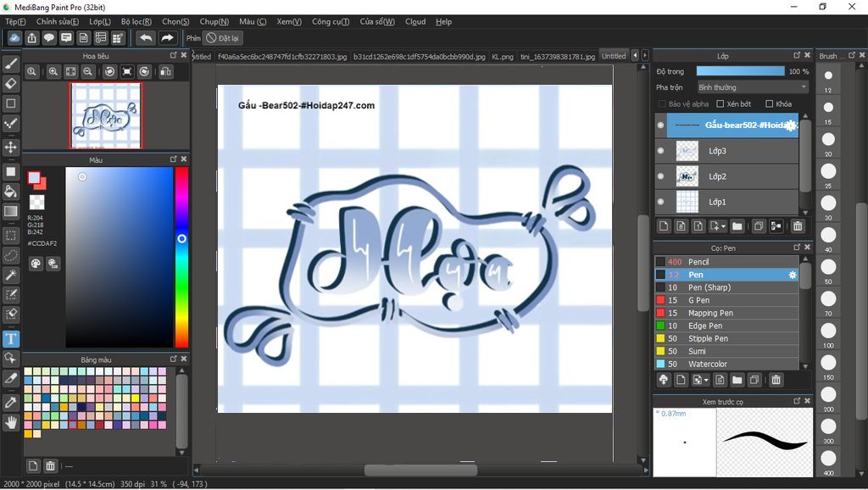Click the transparent color swatch
The image size is (868, 490).
37,202
